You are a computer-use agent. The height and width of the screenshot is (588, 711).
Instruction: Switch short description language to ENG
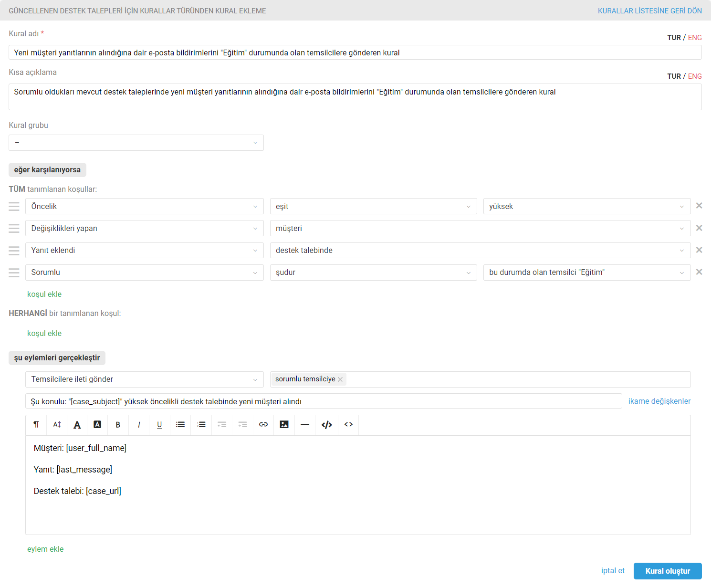[695, 76]
